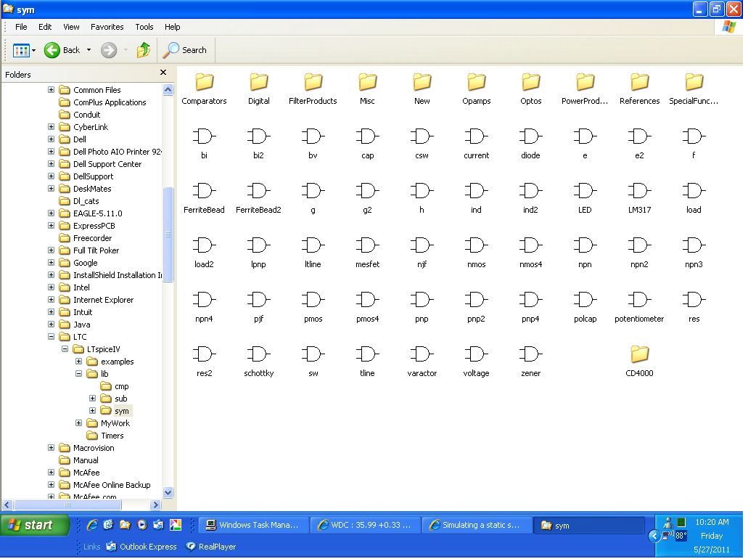
Task: Select the potentiometer symbol file
Action: [639, 307]
